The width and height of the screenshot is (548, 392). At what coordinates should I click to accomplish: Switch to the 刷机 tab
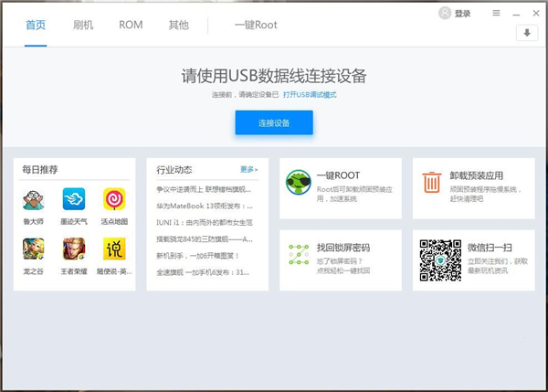tap(83, 26)
